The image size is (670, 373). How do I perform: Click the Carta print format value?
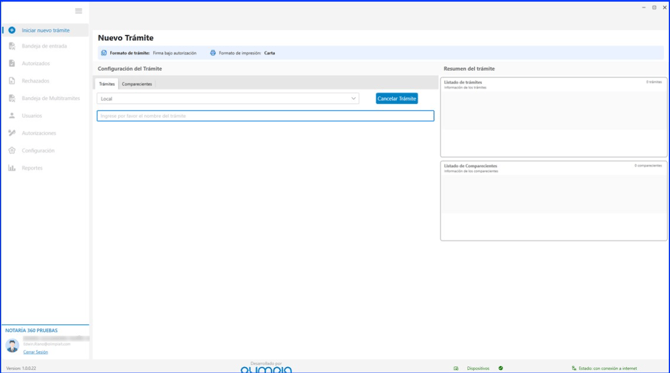tap(269, 53)
